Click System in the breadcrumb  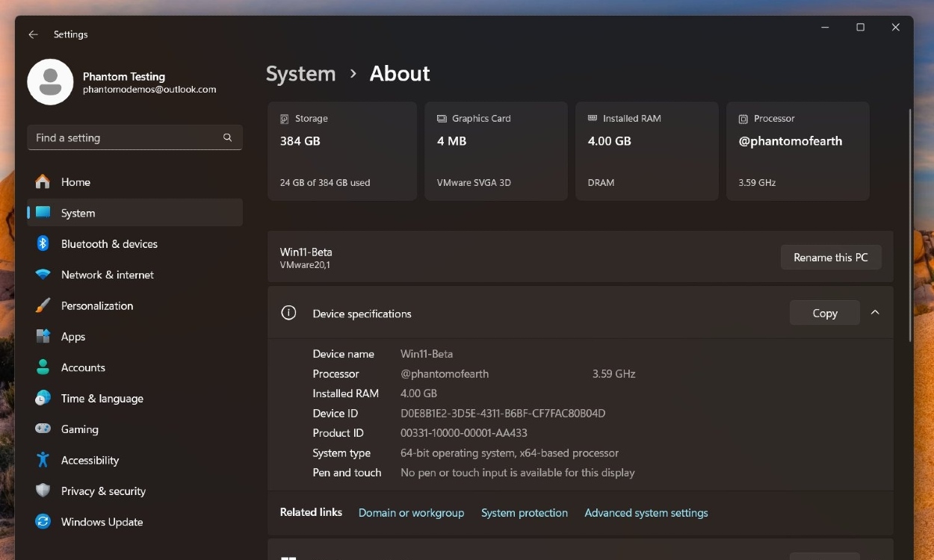click(300, 73)
